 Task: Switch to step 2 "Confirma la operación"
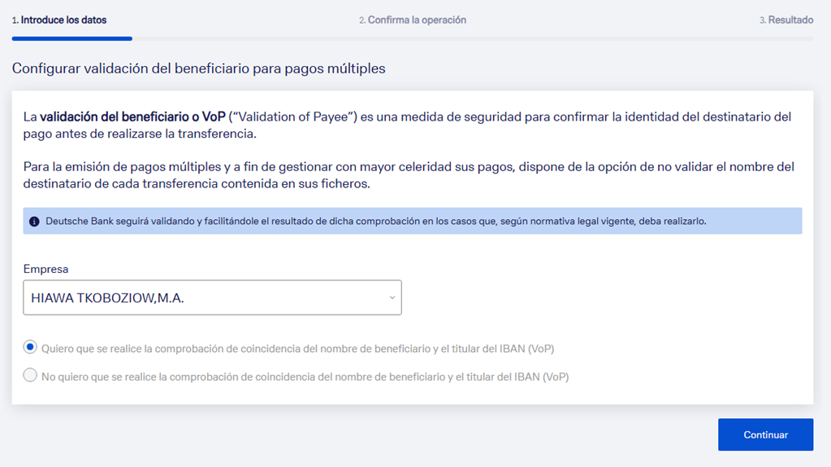(412, 20)
